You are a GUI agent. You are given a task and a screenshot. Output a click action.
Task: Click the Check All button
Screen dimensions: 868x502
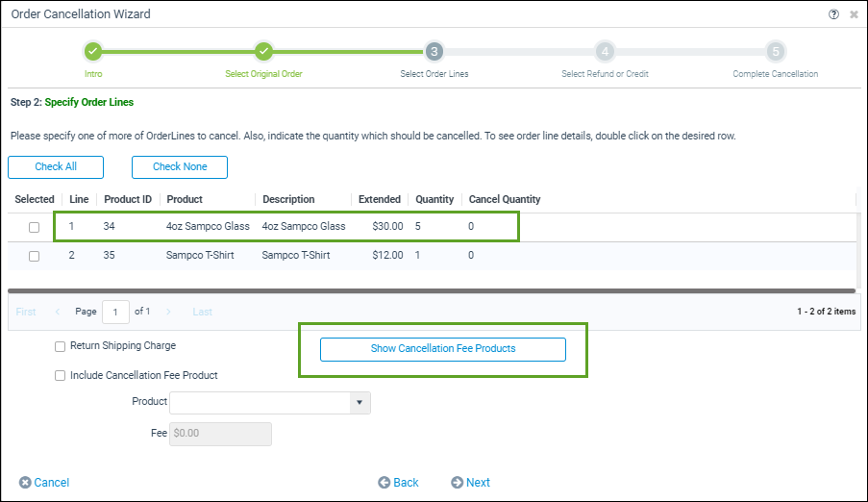(56, 166)
